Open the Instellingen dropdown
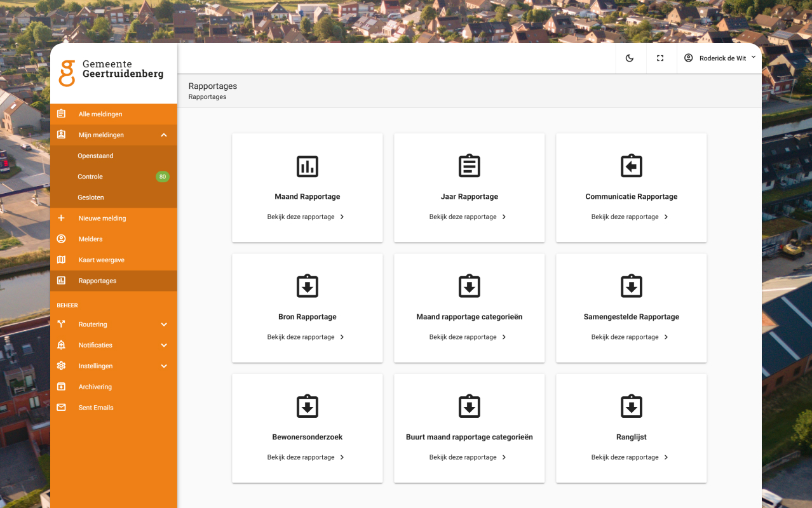 coord(113,366)
